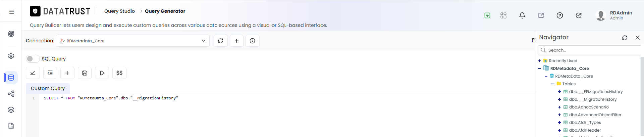The height and width of the screenshot is (137, 644).
Task: Open the notifications bell
Action: coord(522,15)
